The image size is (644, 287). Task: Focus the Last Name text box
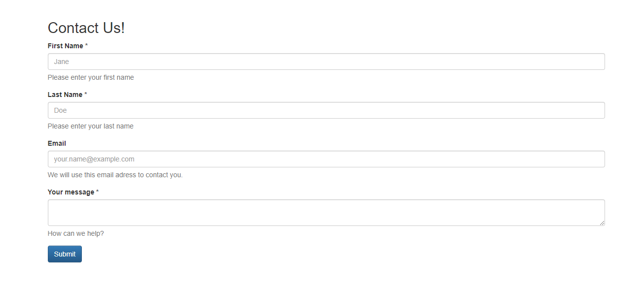pos(325,110)
